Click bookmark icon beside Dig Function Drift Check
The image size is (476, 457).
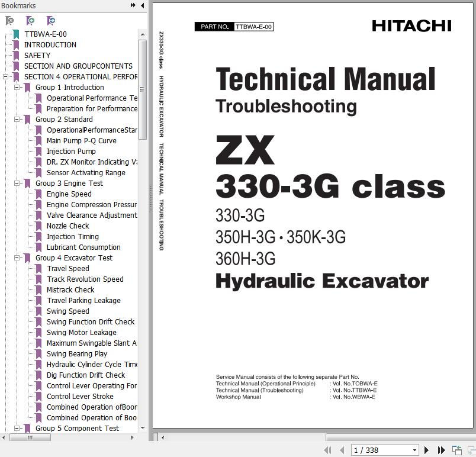[38, 375]
